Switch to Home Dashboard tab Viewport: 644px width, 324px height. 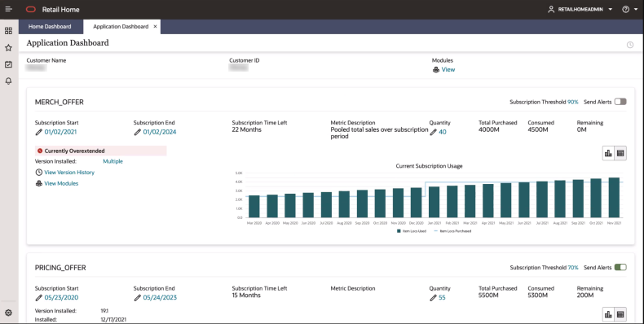50,27
